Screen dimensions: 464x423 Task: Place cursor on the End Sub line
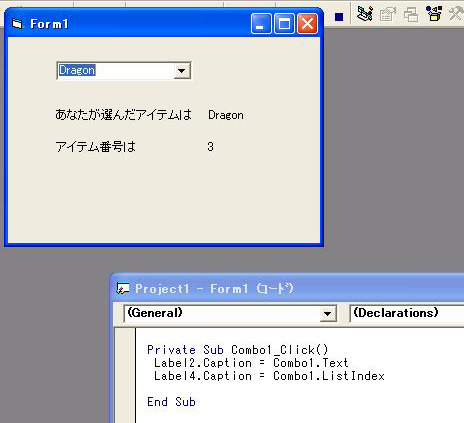pyautogui.click(x=171, y=402)
